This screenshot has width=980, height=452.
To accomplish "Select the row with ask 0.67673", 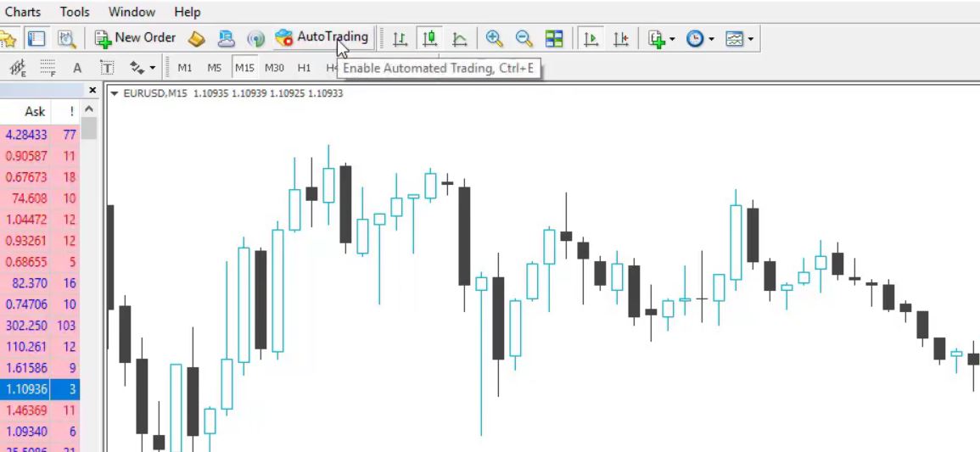I will click(40, 177).
